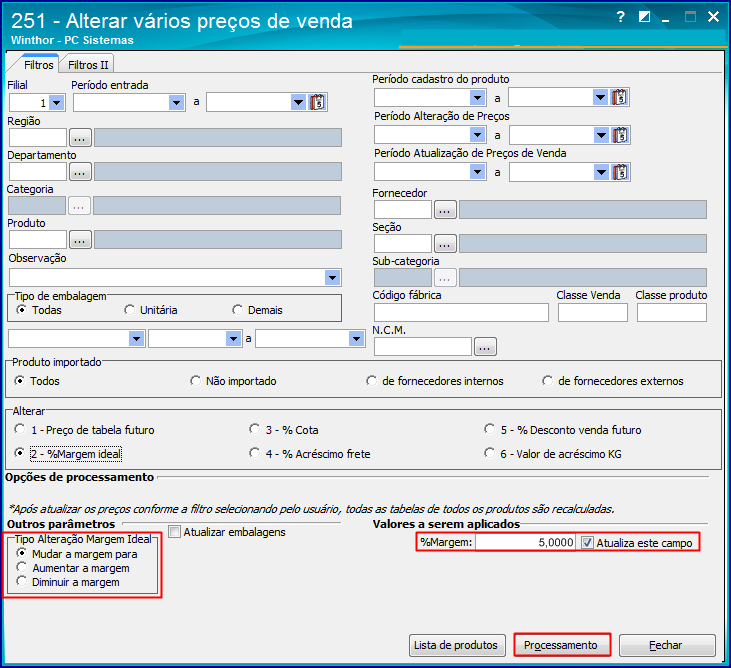Expand first unlabeled dropdown below Tipo de embalagem

tap(136, 339)
